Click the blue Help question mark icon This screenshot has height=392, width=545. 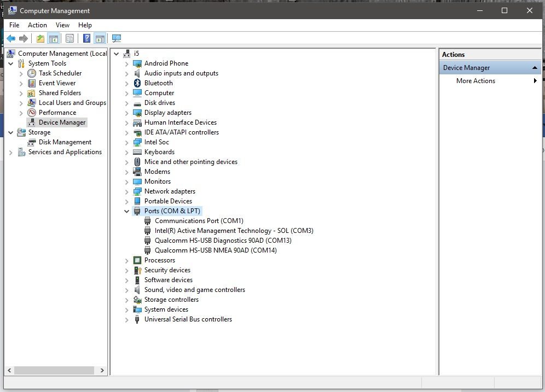point(86,38)
